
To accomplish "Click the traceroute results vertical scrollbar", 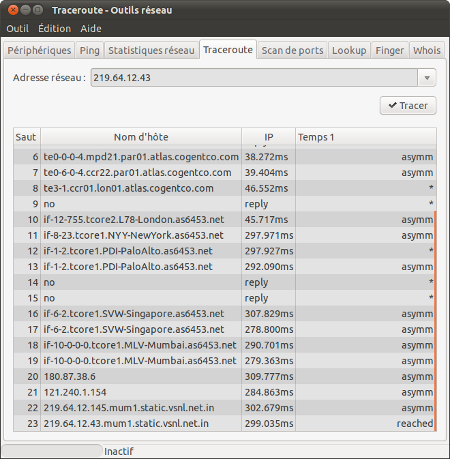I will tap(435, 321).
